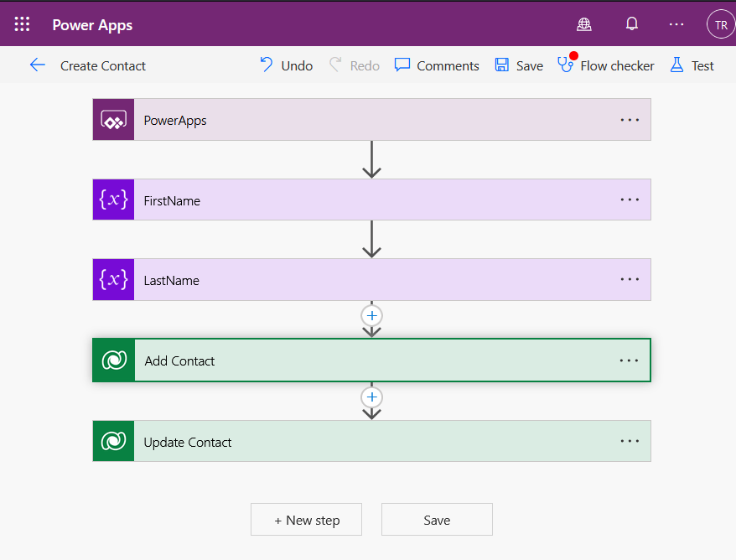Click the Power Apps title link
This screenshot has width=736, height=560.
92,25
